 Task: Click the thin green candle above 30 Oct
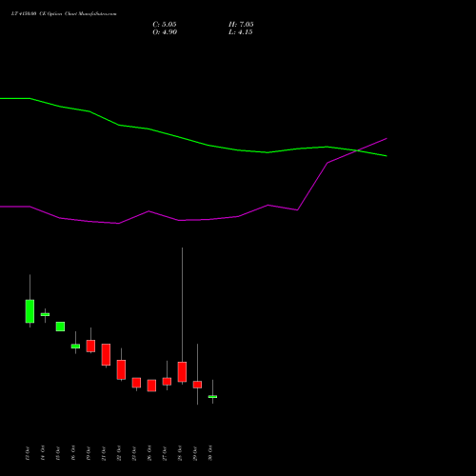pos(212,397)
